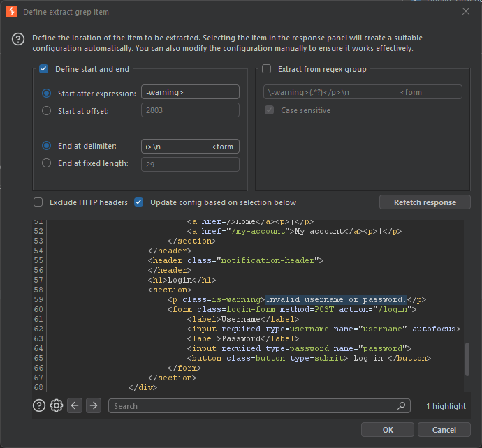This screenshot has height=448, width=482.
Task: Click '<section>' tag on line 58
Action: click(170, 290)
